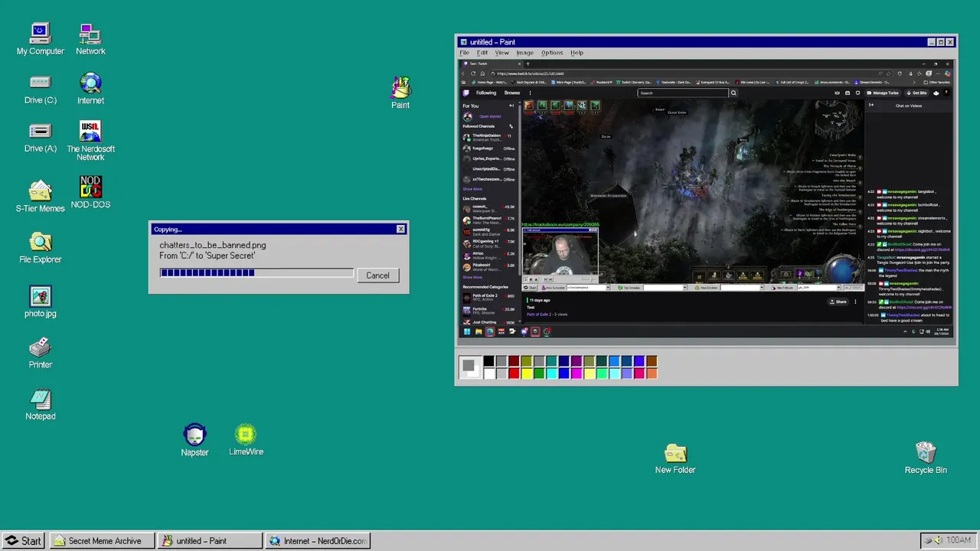Open the Help menu in Paint
Image resolution: width=980 pixels, height=551 pixels.
pos(577,53)
